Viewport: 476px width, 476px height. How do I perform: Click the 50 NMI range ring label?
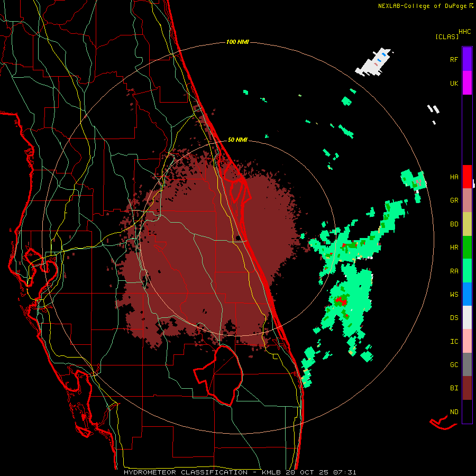237,140
